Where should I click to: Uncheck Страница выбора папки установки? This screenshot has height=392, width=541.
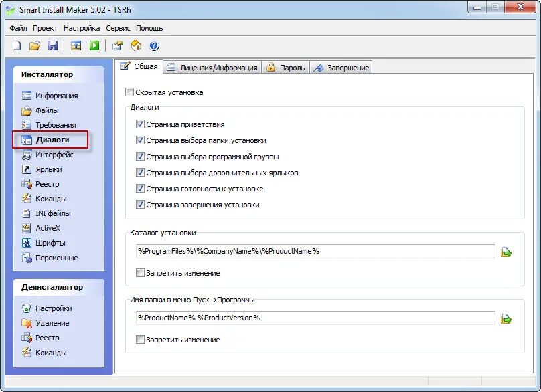tap(140, 140)
